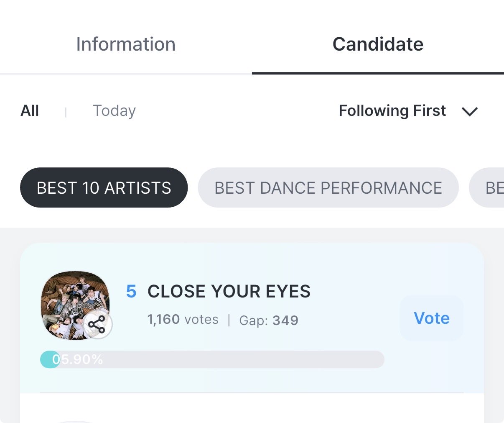Switch to the Information tab
This screenshot has height=423, width=504.
126,44
